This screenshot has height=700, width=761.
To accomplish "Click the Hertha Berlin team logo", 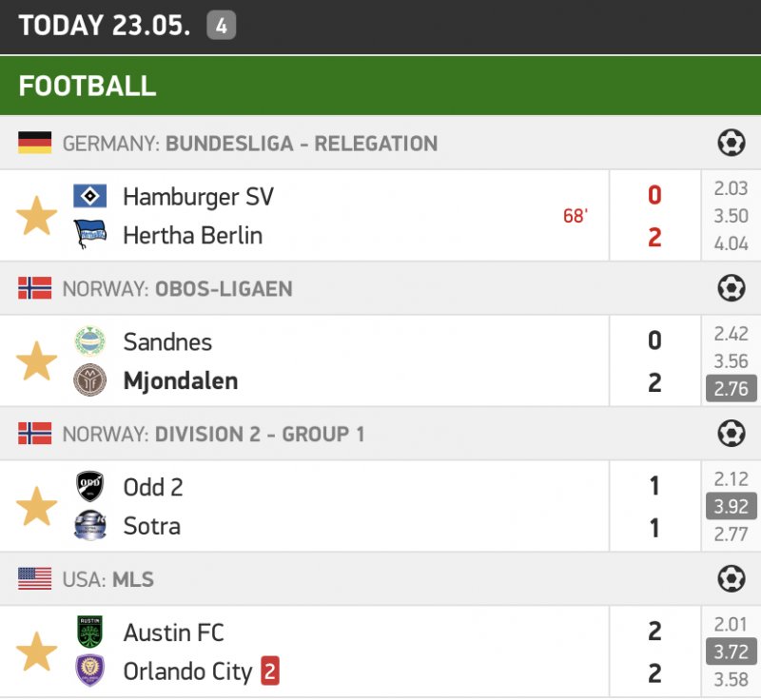I will click(x=90, y=235).
